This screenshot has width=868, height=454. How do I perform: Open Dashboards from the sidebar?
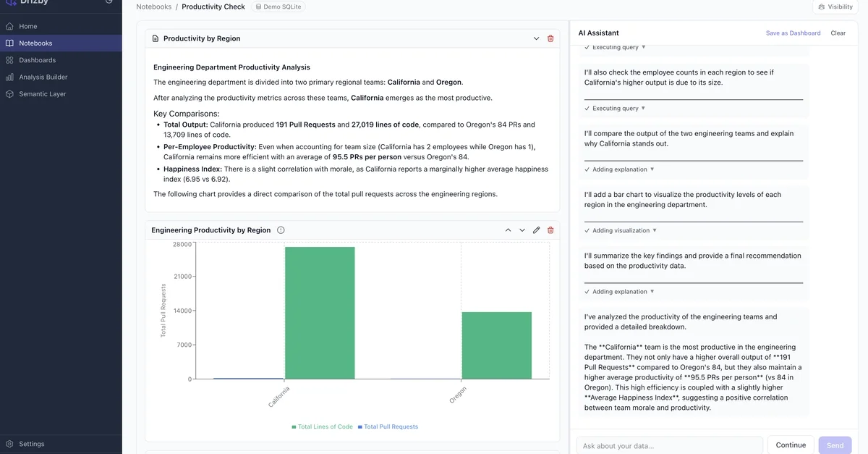tap(37, 60)
